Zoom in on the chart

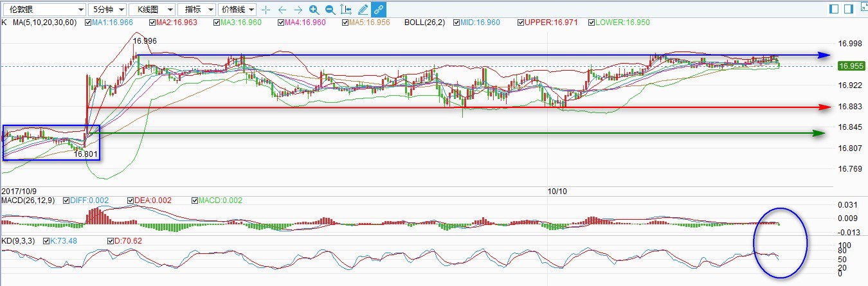point(314,10)
